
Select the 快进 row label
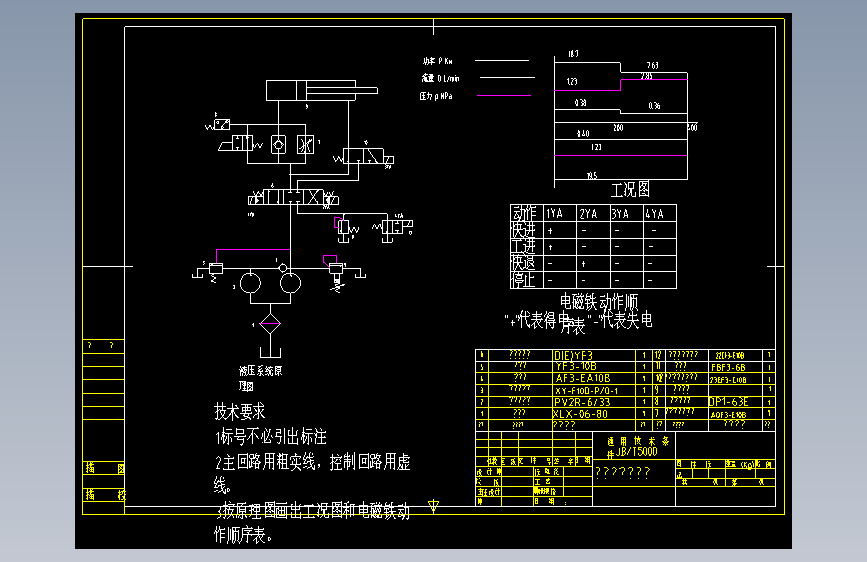pos(524,230)
